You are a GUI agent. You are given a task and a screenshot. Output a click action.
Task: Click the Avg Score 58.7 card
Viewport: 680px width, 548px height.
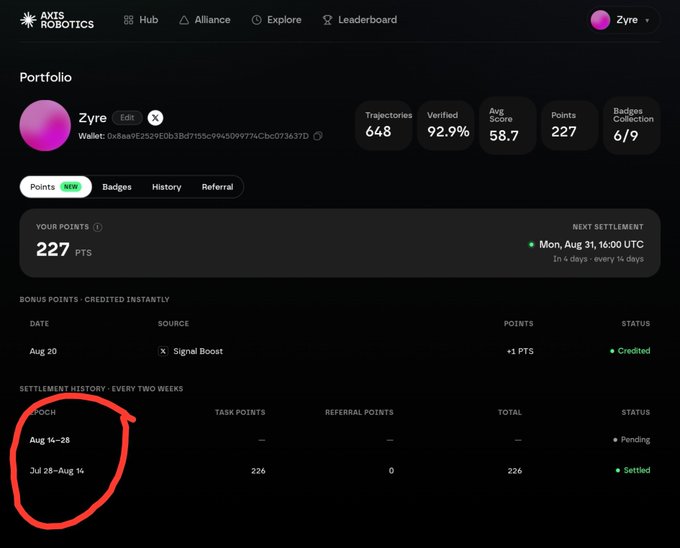click(x=507, y=125)
